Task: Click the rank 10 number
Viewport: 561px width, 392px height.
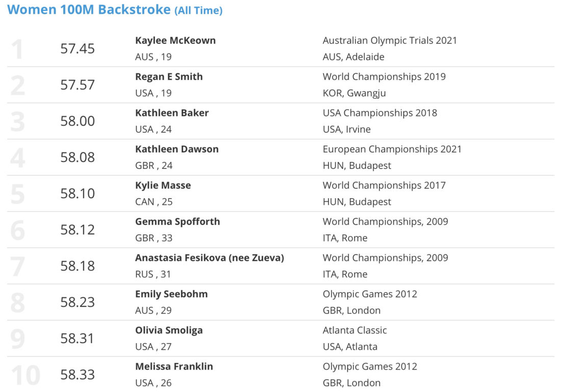Action: point(25,375)
